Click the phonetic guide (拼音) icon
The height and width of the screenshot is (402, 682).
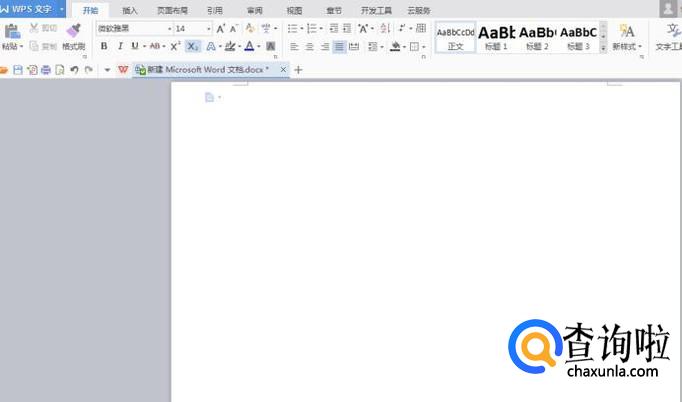(265, 29)
